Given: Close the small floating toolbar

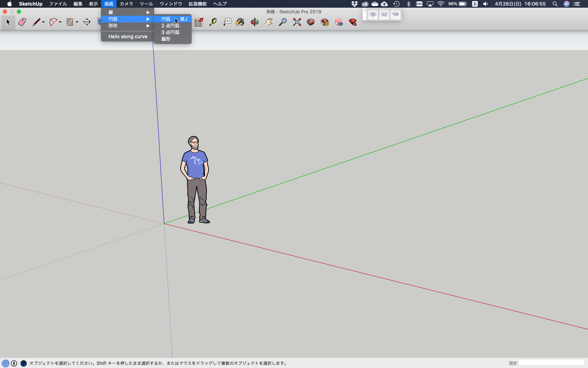Looking at the screenshot, I should pos(365,11).
